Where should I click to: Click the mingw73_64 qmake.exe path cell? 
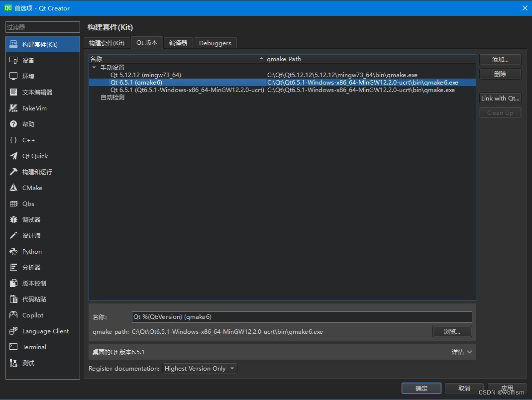(x=342, y=75)
